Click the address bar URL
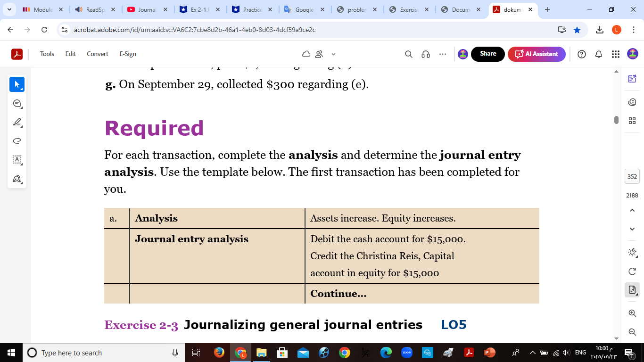This screenshot has width=644, height=362. click(x=195, y=30)
